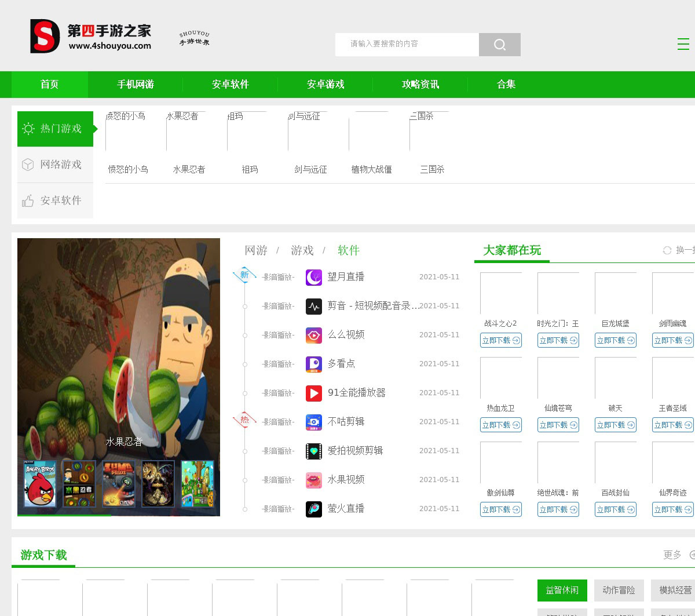The width and height of the screenshot is (695, 616).
Task: Select the 安卓软件 side tab
Action: (x=56, y=201)
